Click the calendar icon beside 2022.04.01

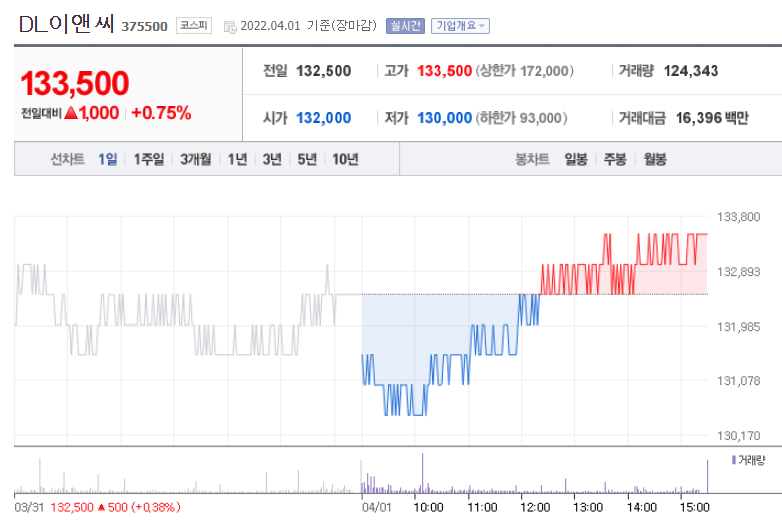click(230, 27)
